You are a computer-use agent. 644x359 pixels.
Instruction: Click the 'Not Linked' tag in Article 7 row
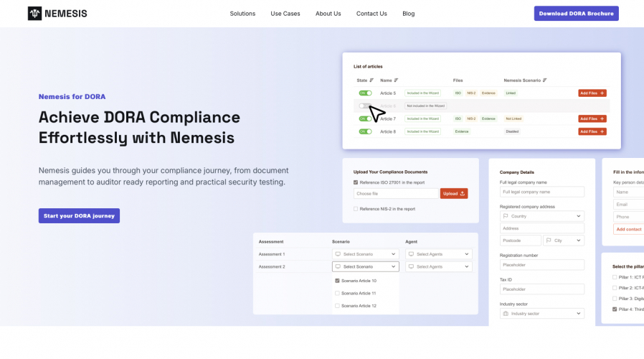pos(513,119)
